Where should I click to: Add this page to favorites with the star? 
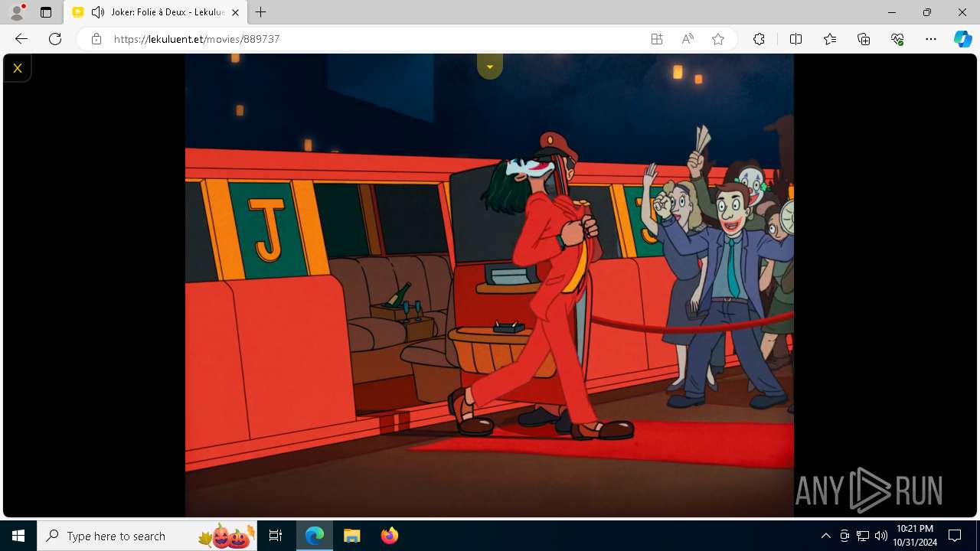pyautogui.click(x=718, y=39)
